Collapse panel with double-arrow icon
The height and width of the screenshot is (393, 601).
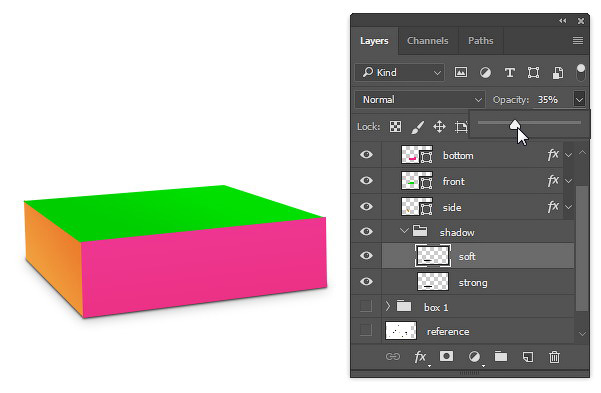[562, 21]
